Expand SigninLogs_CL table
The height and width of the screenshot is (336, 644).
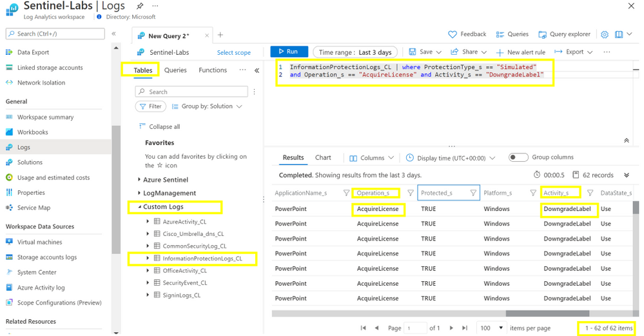click(148, 295)
